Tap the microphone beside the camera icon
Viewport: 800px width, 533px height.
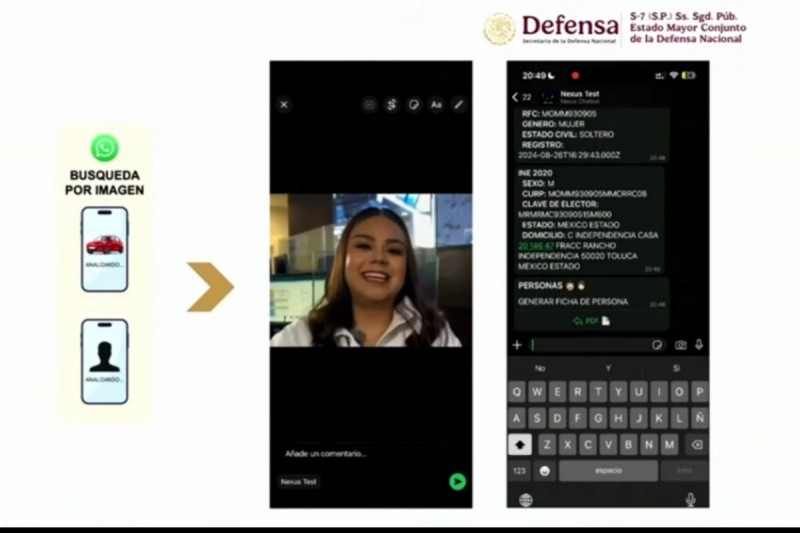click(699, 345)
